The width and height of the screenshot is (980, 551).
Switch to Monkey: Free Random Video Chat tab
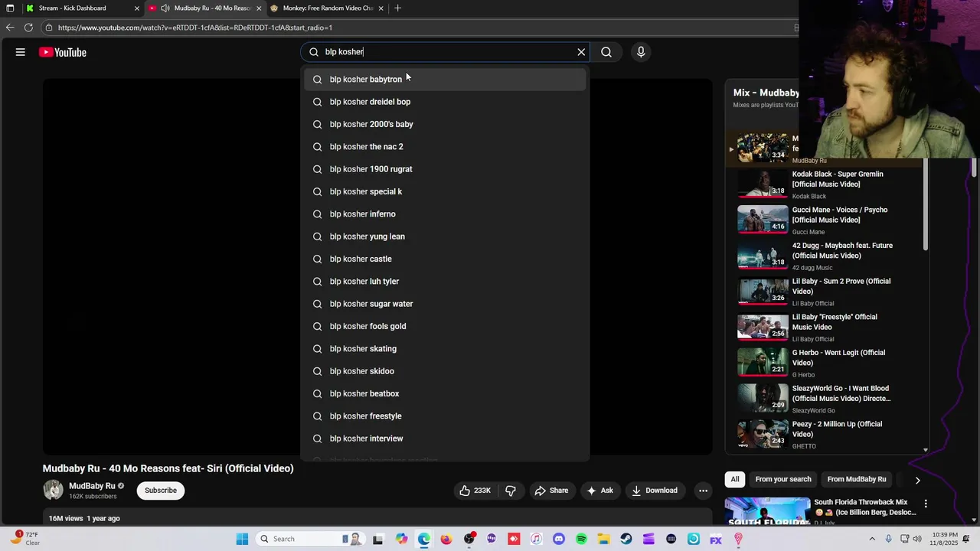point(328,8)
